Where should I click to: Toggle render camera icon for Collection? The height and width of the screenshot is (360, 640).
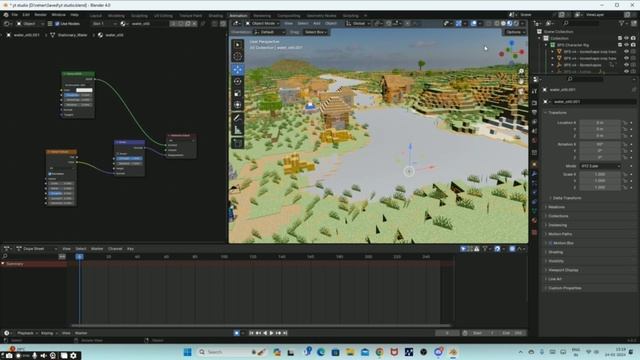pyautogui.click(x=633, y=38)
